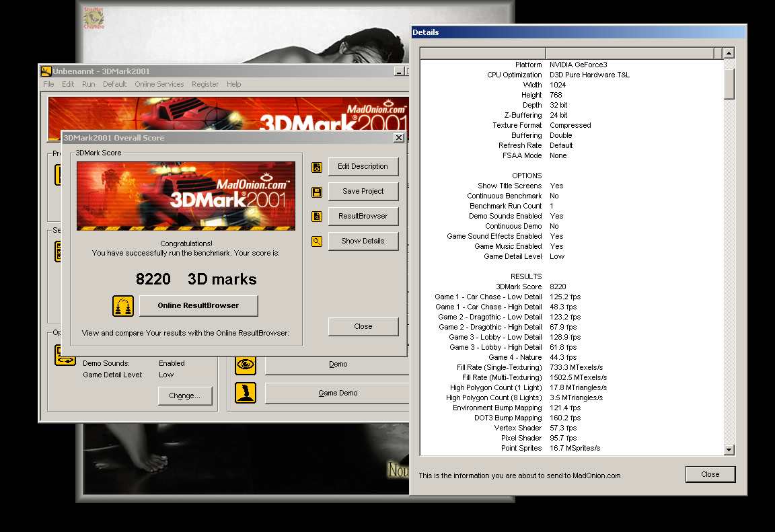The height and width of the screenshot is (532, 775).
Task: Click the 'FSAA Mode' row label
Action: coord(522,155)
